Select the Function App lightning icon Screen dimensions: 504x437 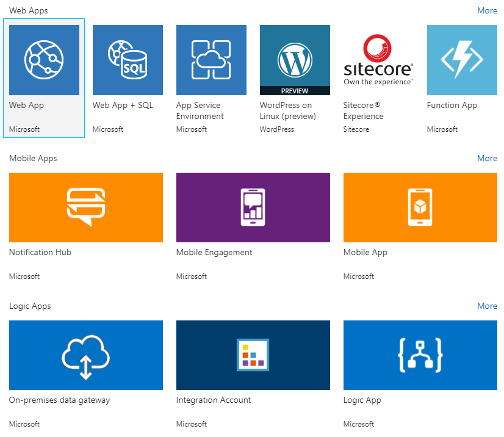(462, 60)
